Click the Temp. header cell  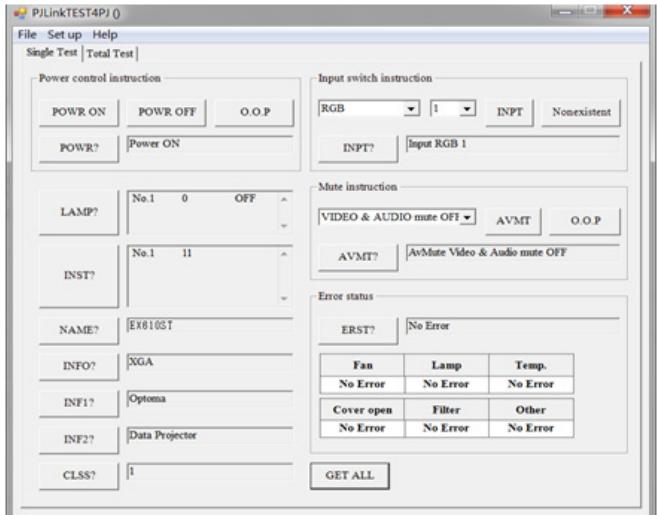(531, 365)
